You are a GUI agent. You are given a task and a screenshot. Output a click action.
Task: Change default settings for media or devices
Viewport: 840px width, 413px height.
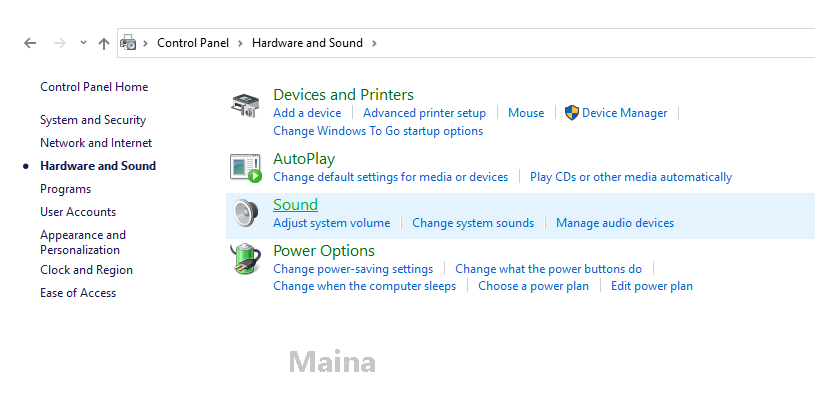pos(391,177)
